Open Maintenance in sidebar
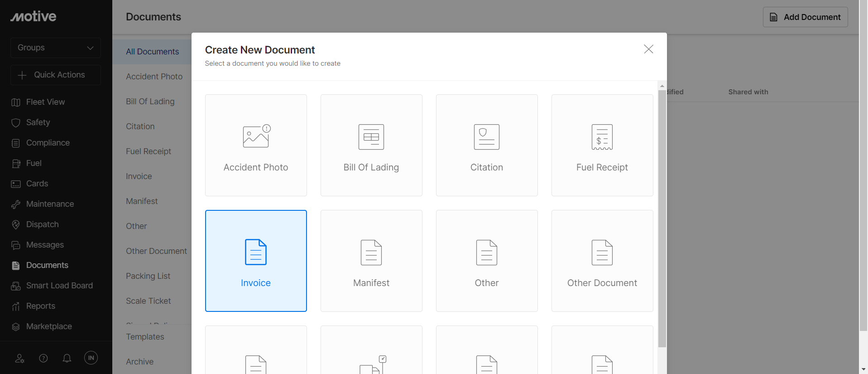Screen dimensions: 868x374 coord(50,204)
